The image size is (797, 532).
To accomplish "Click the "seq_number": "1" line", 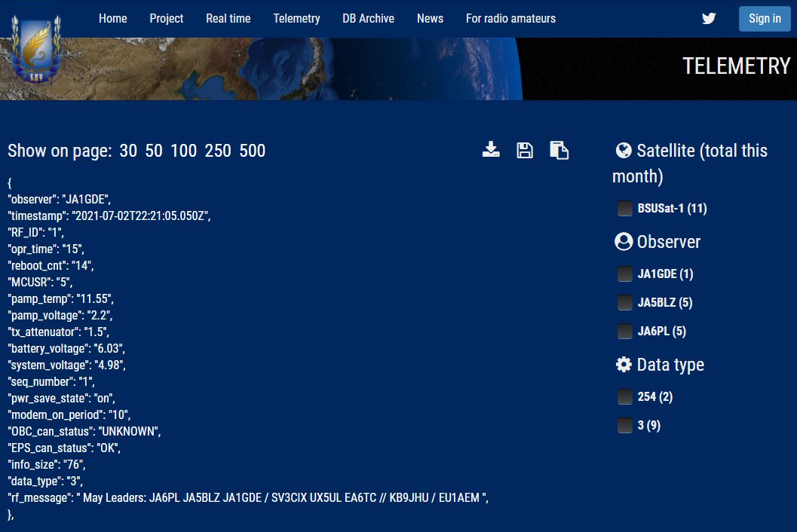I will 51,382.
